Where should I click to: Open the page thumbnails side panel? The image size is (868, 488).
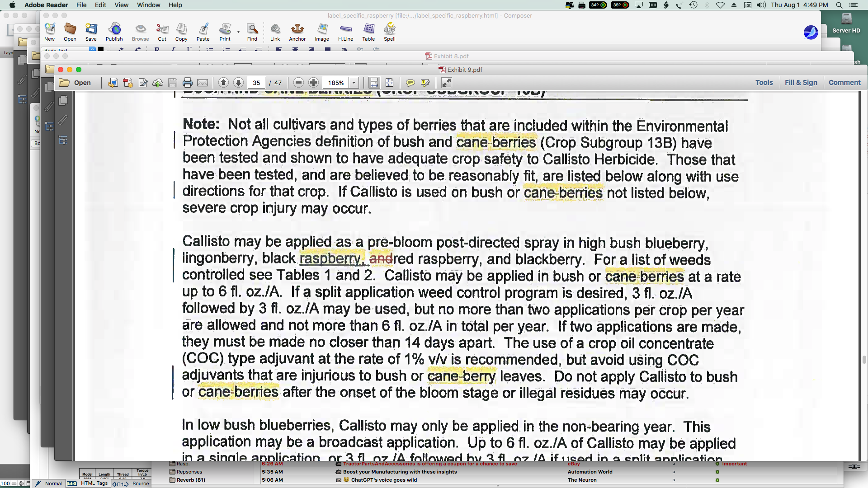click(63, 100)
